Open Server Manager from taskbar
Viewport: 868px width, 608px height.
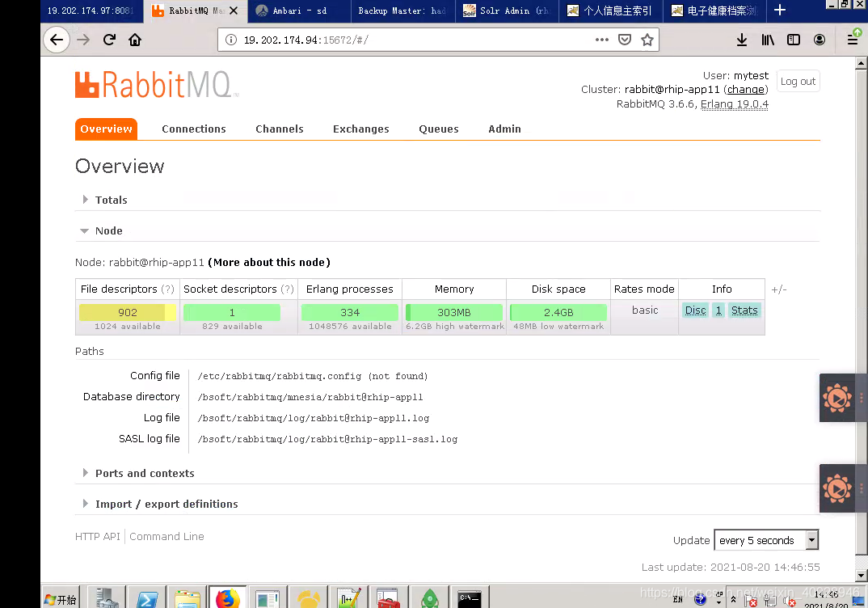(x=107, y=599)
